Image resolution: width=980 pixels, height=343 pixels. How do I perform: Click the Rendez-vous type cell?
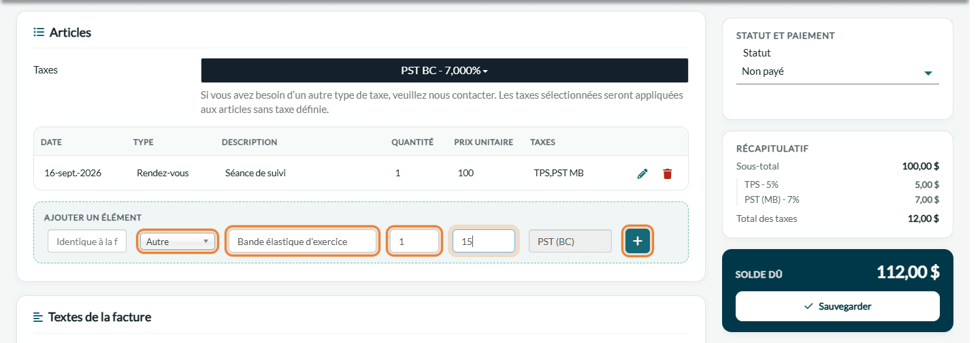(x=163, y=173)
